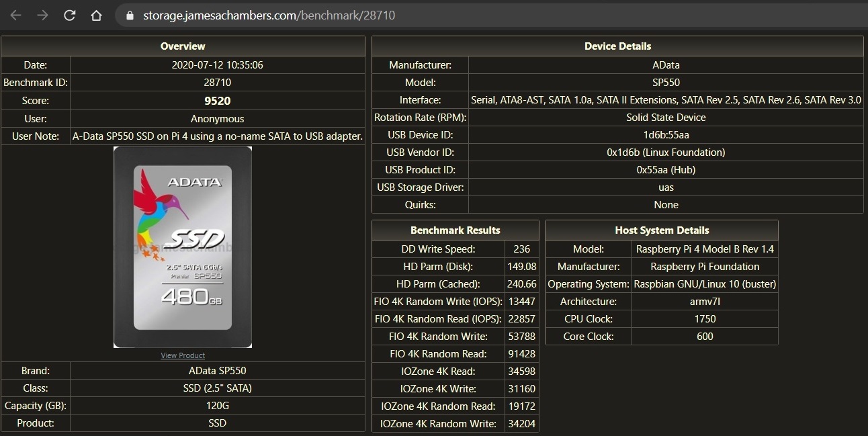Click the Overview table header
The image size is (868, 436).
pos(183,46)
